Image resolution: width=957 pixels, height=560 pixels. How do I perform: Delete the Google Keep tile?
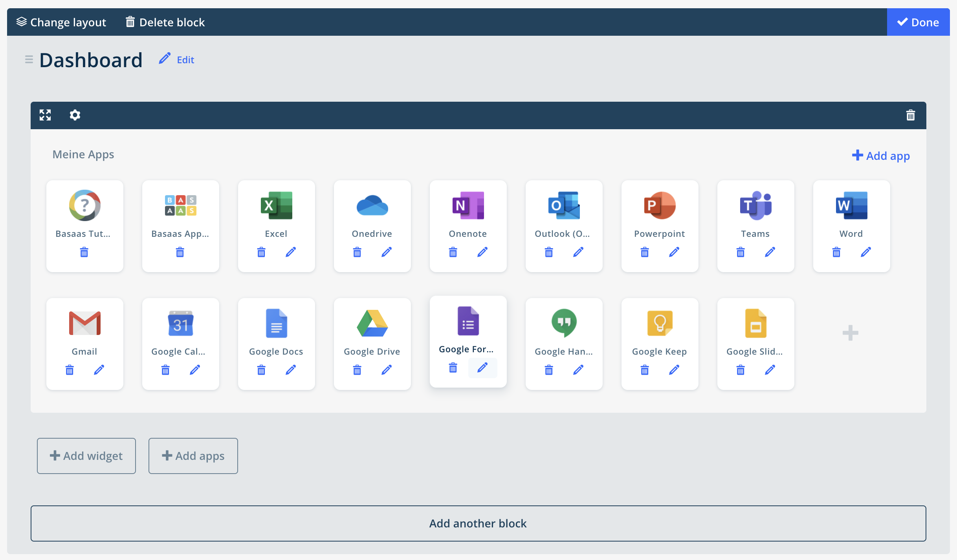645,370
